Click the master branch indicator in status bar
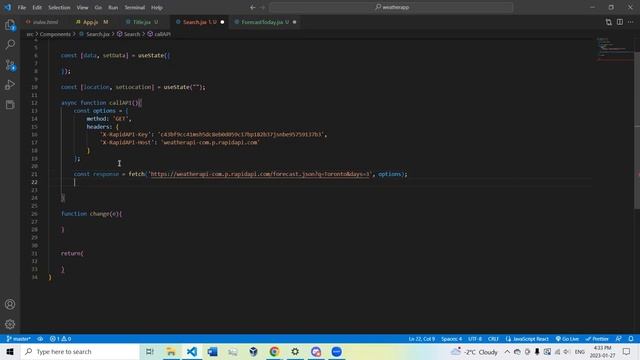Viewport: 640px width, 360px height. pyautogui.click(x=19, y=339)
